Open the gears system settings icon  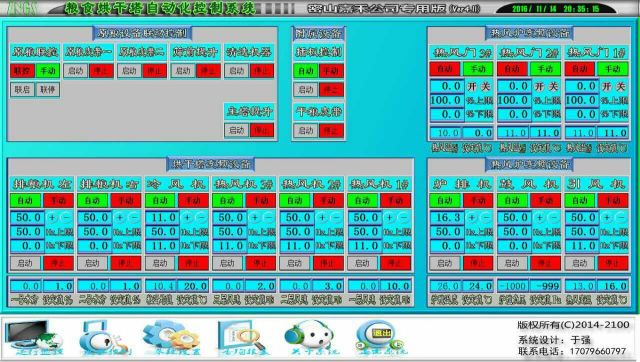[x=172, y=337]
